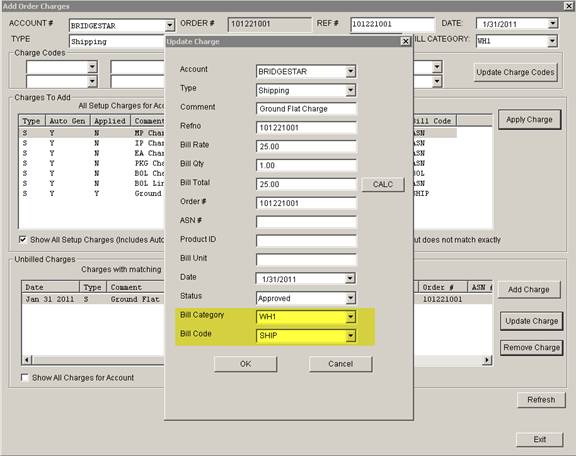Viewport: 576px width, 456px height.
Task: Click right scroll arrow of Unbilled Charges scrollbar
Action: (x=487, y=359)
